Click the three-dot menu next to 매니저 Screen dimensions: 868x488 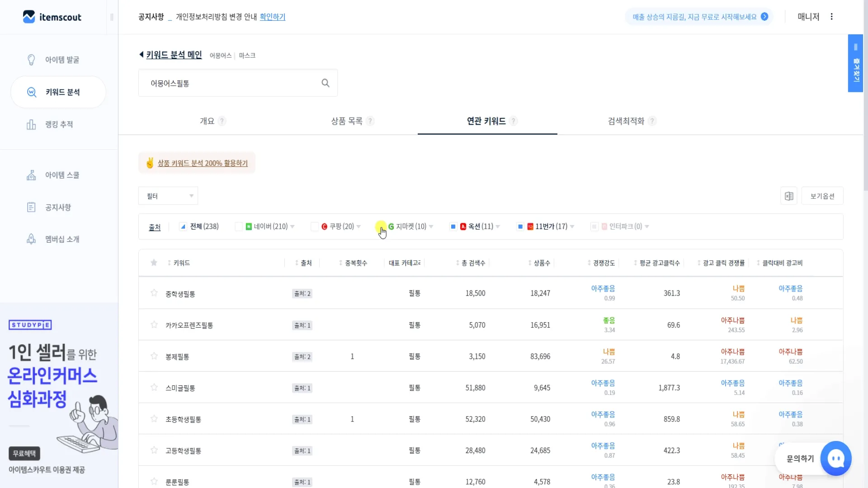click(831, 17)
